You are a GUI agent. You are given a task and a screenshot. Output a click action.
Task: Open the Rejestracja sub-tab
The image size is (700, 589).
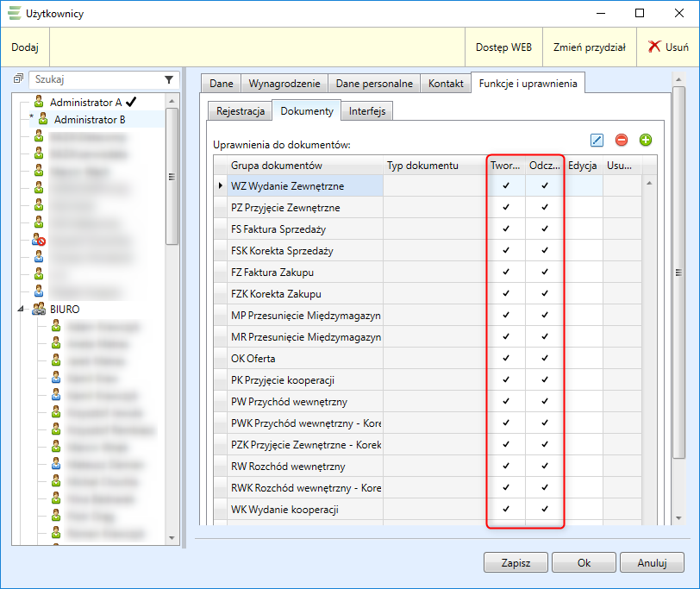(x=240, y=111)
